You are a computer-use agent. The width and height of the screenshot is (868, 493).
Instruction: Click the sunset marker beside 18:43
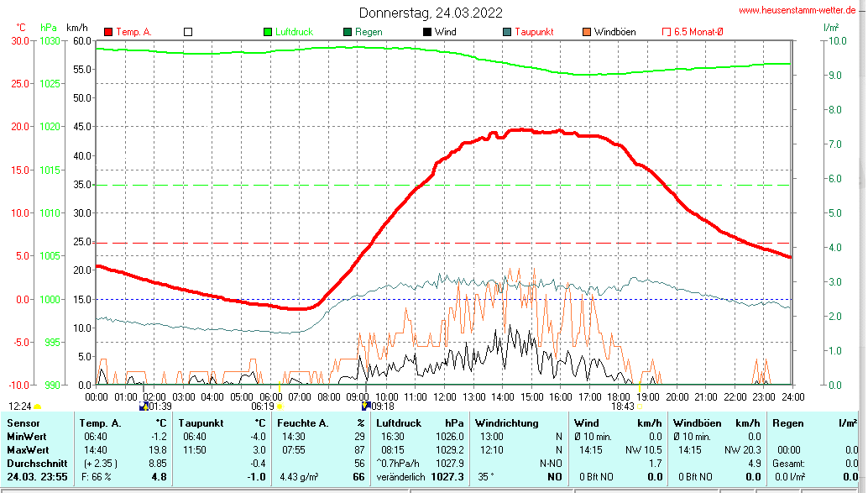coord(641,406)
